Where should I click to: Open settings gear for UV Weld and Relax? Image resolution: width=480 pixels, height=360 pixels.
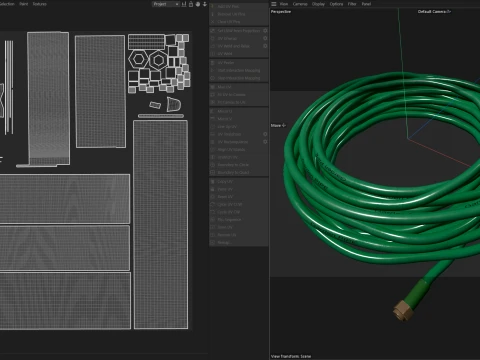coord(265,46)
